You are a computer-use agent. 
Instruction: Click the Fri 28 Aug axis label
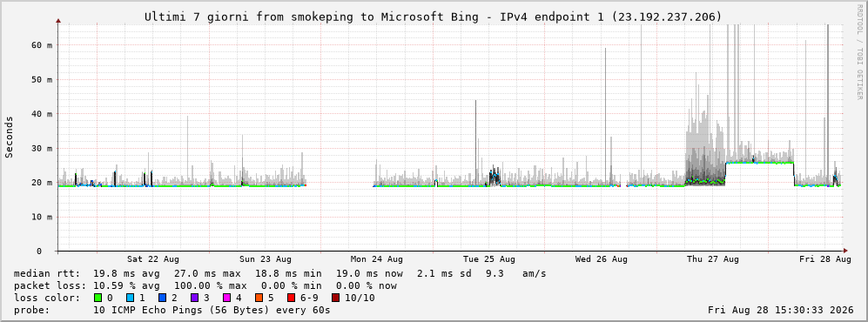[x=825, y=259]
